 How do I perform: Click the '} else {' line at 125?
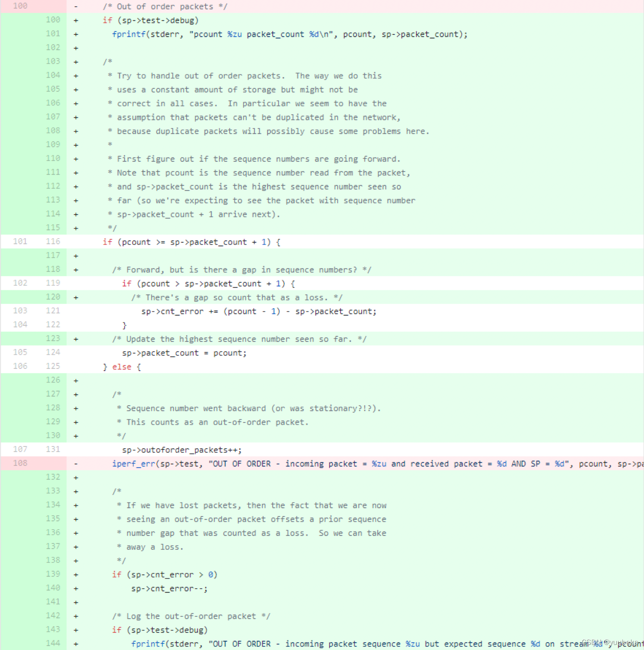click(122, 367)
